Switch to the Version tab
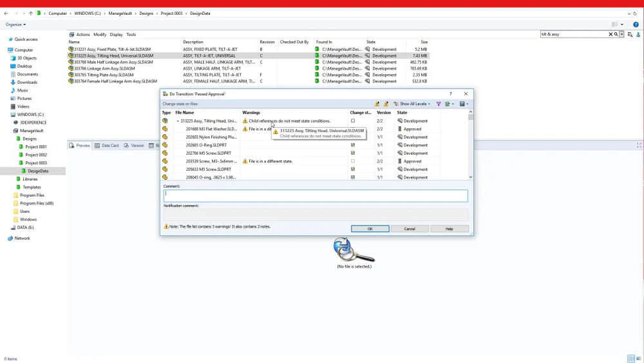The width and height of the screenshot is (644, 363). pos(134,146)
